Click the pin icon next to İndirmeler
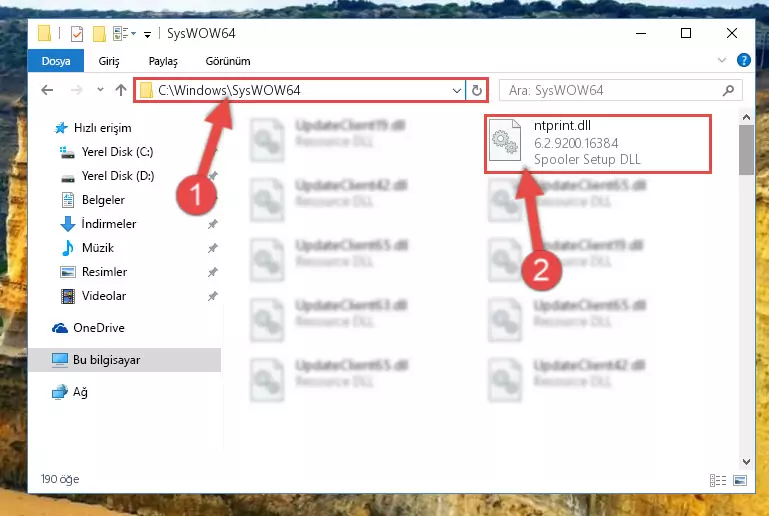Image resolution: width=769 pixels, height=516 pixels. tap(212, 224)
